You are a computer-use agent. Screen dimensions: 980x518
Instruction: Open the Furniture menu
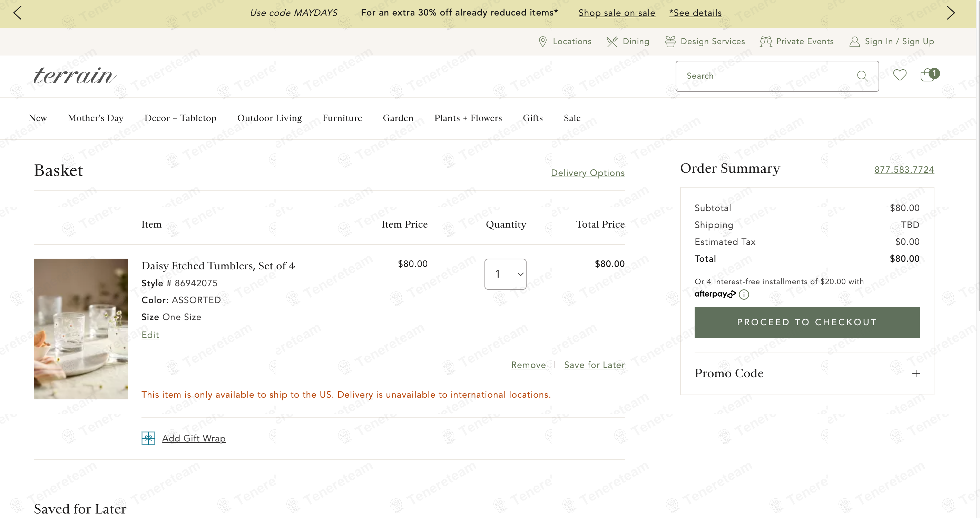(342, 118)
